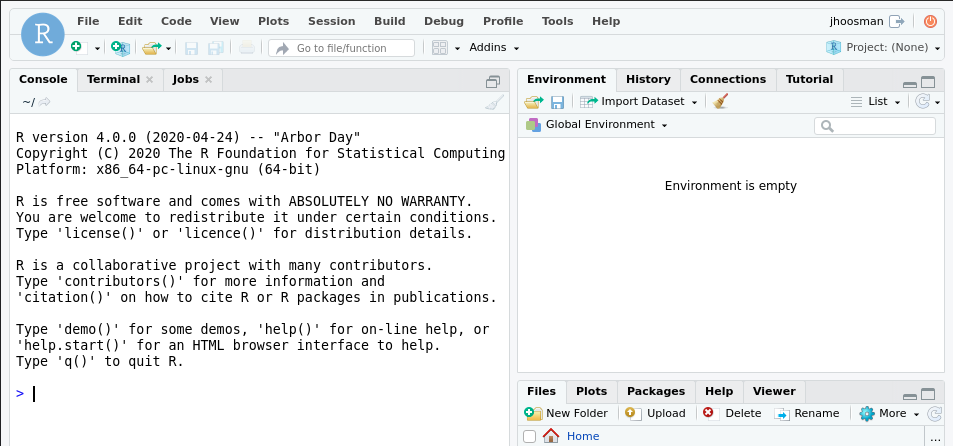The height and width of the screenshot is (446, 953).
Task: Expand workspace panes dropdown arrow
Action: (x=457, y=48)
